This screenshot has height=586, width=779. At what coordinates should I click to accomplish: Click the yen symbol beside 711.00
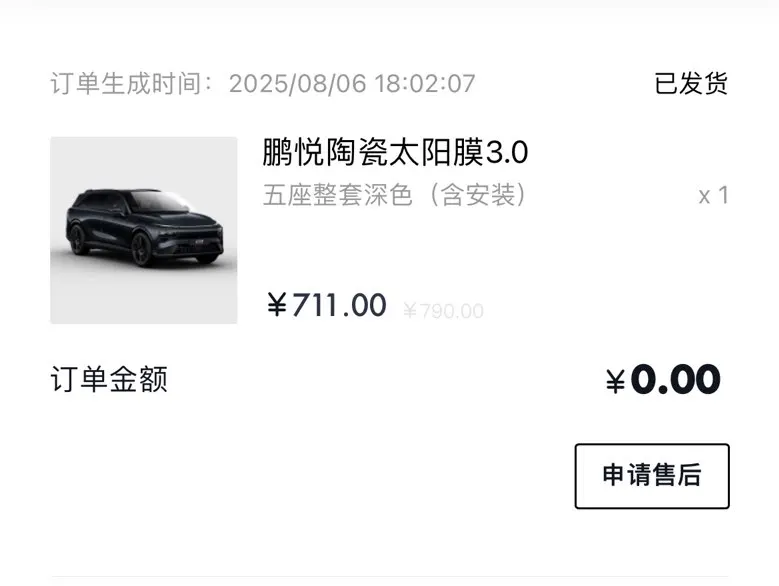click(277, 304)
